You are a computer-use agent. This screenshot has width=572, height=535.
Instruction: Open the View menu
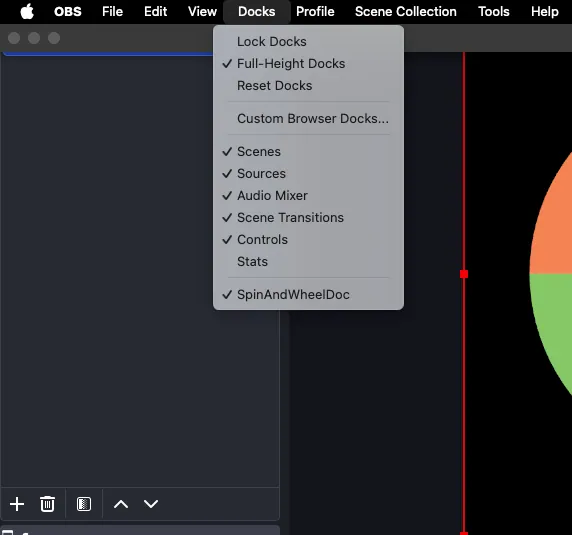click(202, 12)
